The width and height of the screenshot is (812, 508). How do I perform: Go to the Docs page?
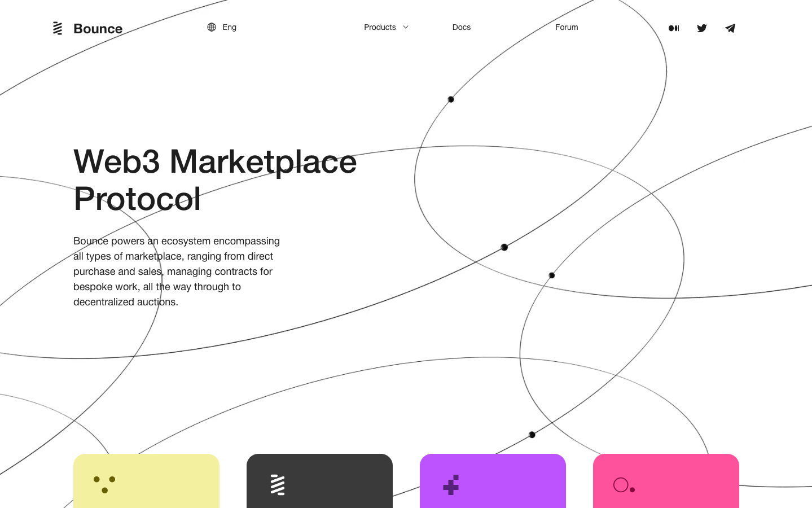pos(462,27)
